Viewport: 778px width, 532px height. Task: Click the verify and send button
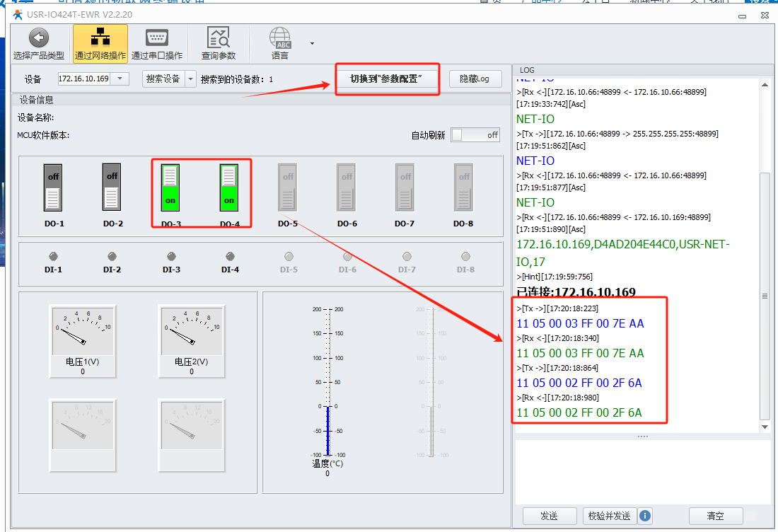pyautogui.click(x=608, y=516)
